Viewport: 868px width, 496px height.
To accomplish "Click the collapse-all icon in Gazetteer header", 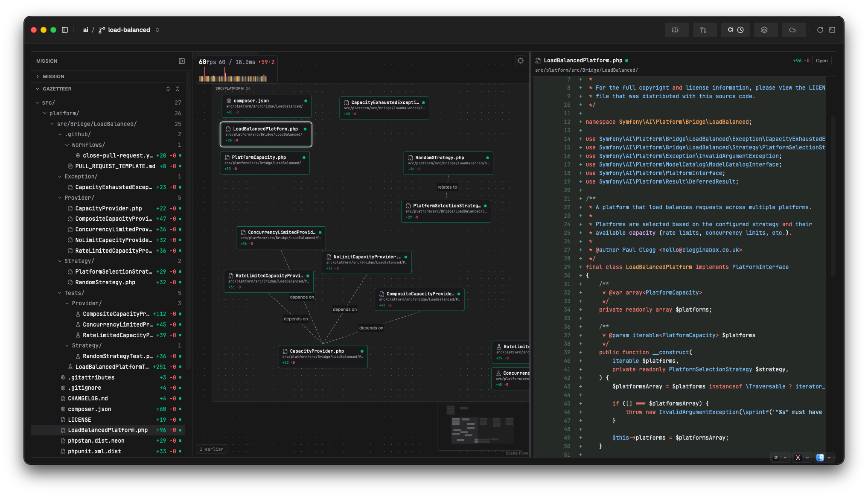I will point(178,89).
